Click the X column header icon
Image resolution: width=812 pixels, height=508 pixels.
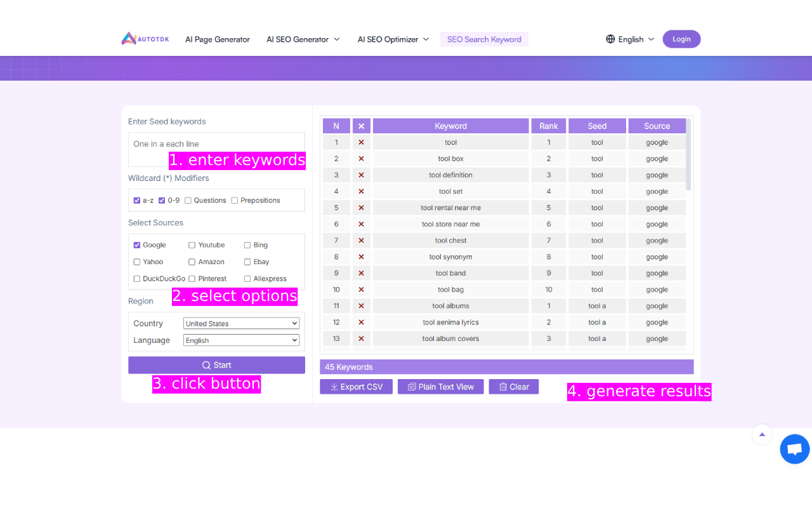tap(361, 126)
